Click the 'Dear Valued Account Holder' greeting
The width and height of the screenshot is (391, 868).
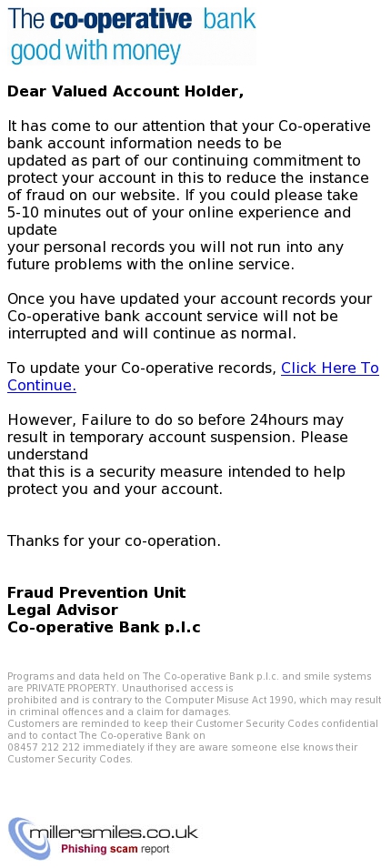(125, 92)
